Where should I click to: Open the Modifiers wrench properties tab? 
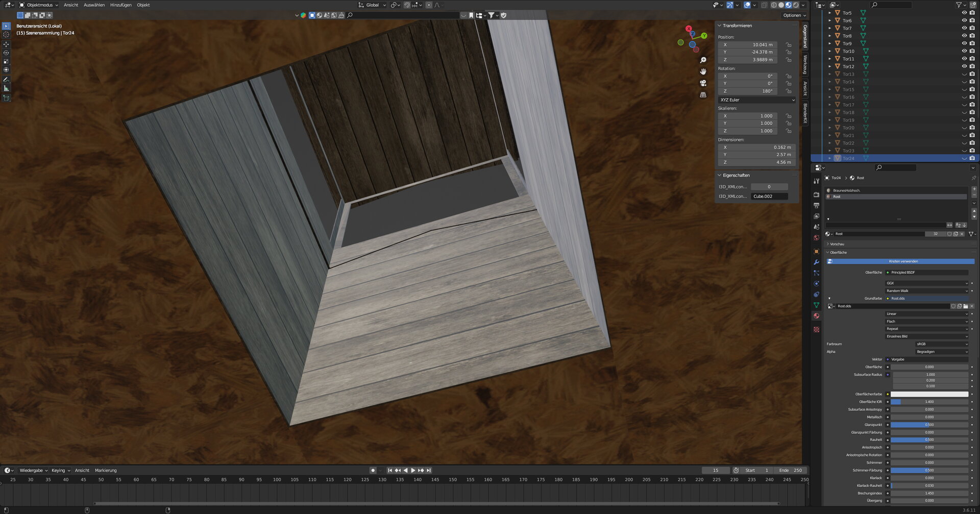pyautogui.click(x=816, y=262)
